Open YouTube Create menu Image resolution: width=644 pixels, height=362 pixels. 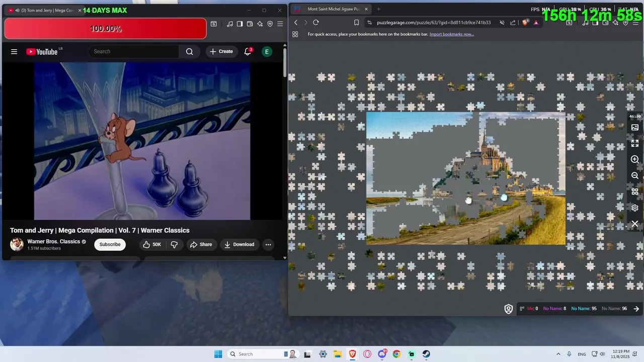click(x=221, y=51)
